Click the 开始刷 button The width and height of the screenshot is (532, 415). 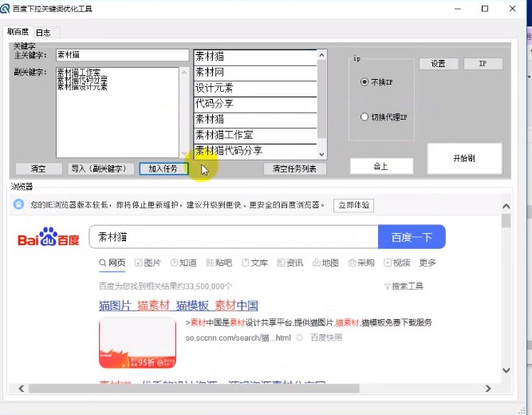click(464, 158)
